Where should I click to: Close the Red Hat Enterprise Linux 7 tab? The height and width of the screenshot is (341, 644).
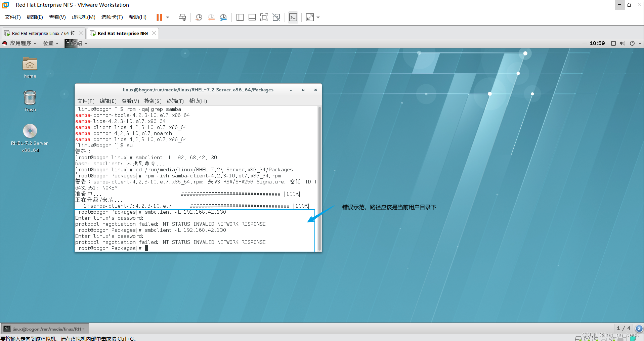81,33
